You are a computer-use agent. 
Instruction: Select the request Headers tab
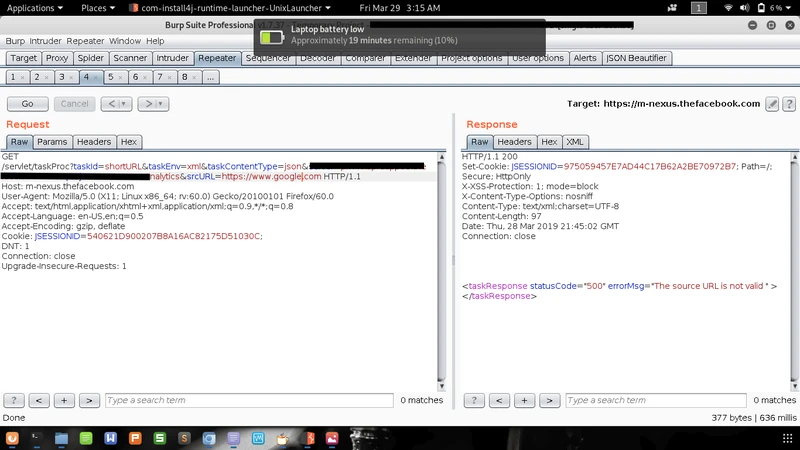click(x=94, y=142)
